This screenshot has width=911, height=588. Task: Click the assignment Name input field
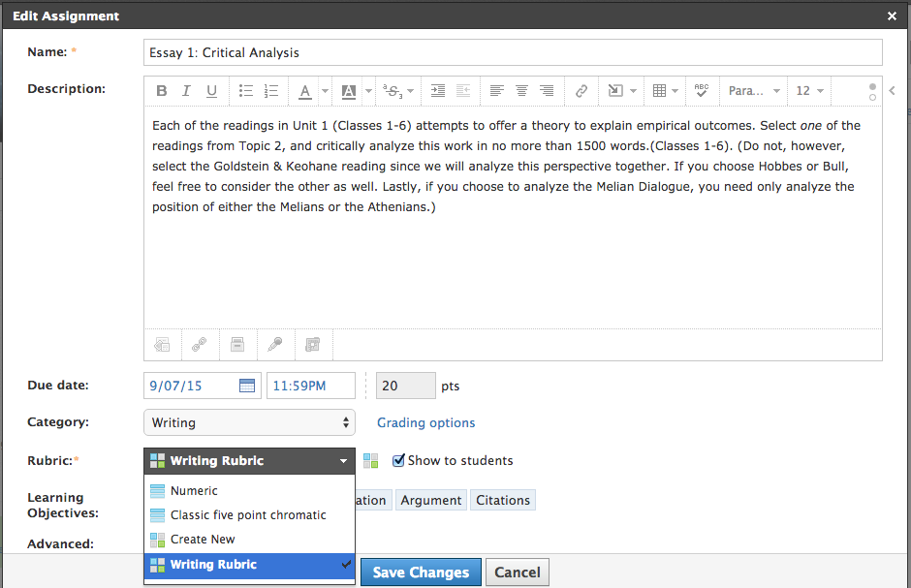click(x=513, y=52)
